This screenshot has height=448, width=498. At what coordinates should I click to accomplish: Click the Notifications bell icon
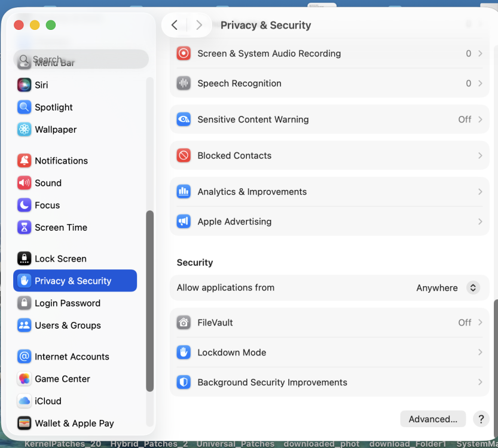24,161
